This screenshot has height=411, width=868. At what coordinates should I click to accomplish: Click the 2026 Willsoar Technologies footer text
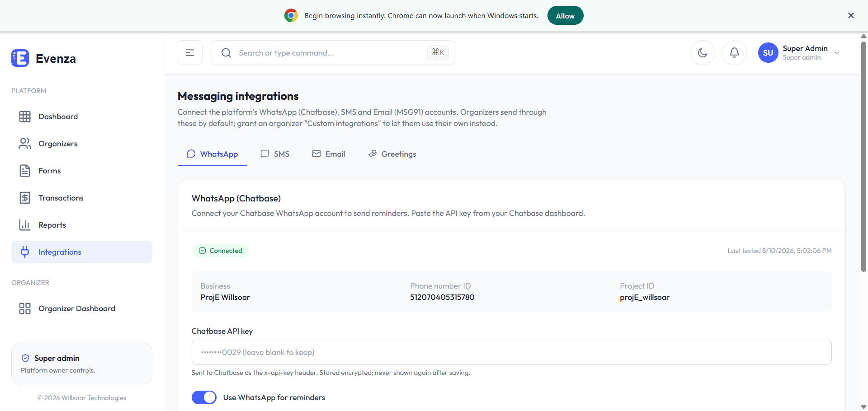(x=82, y=398)
